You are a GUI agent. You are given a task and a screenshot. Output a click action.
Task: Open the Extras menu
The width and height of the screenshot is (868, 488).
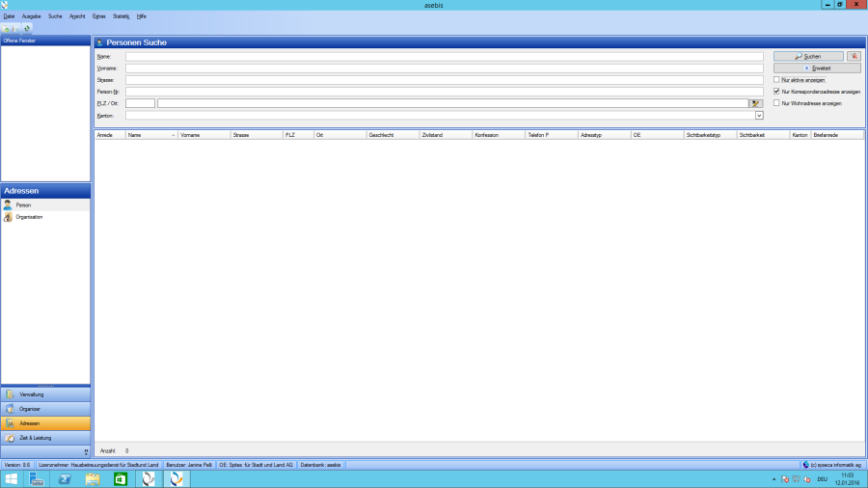(98, 16)
